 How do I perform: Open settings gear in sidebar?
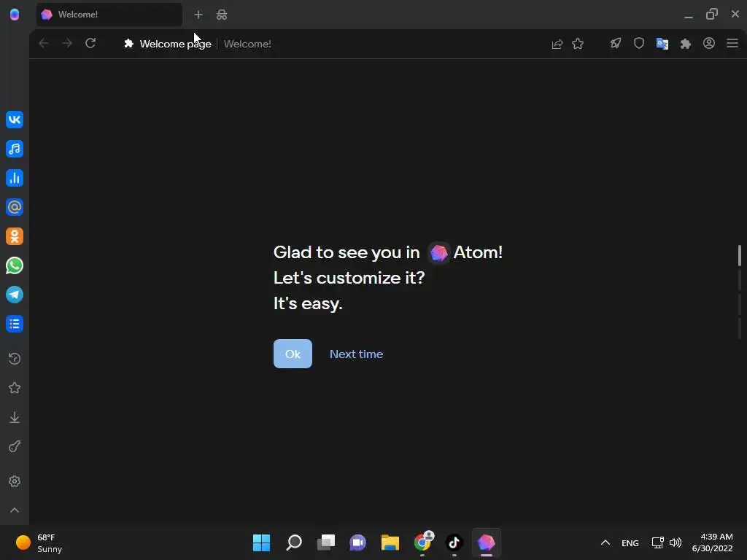click(15, 481)
